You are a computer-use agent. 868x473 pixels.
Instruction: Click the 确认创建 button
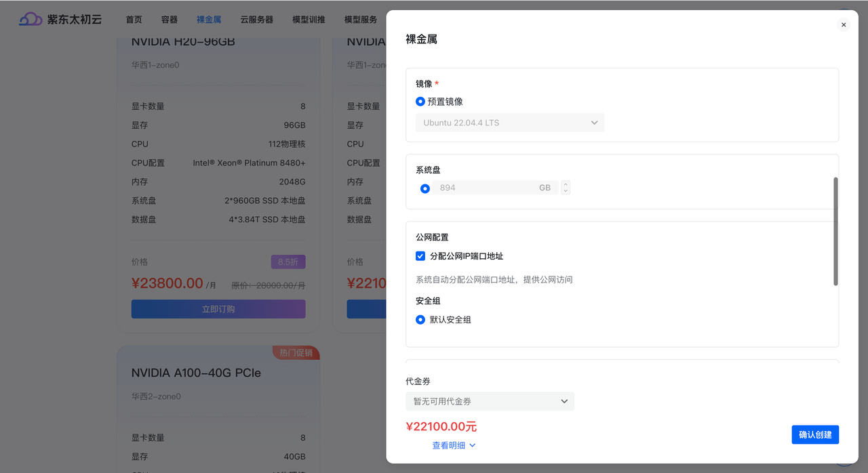815,434
